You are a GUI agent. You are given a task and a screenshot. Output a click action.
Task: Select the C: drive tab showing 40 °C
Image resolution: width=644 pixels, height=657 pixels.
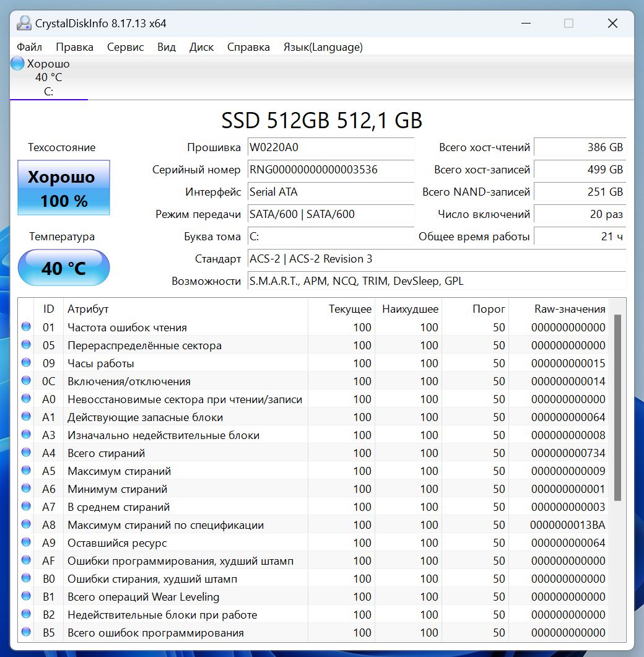coord(48,77)
